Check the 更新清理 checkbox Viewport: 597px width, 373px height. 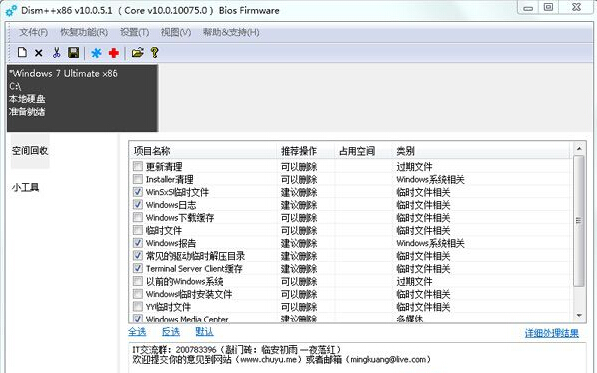click(x=138, y=166)
